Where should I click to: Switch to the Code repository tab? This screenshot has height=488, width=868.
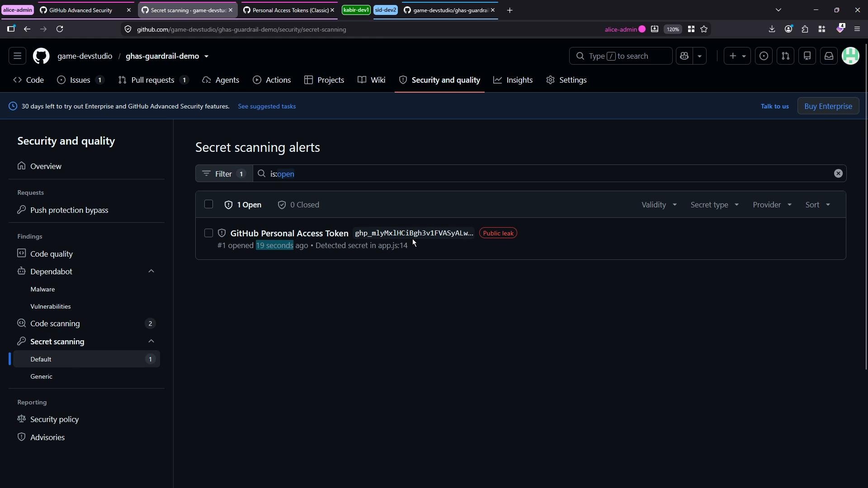[28, 80]
